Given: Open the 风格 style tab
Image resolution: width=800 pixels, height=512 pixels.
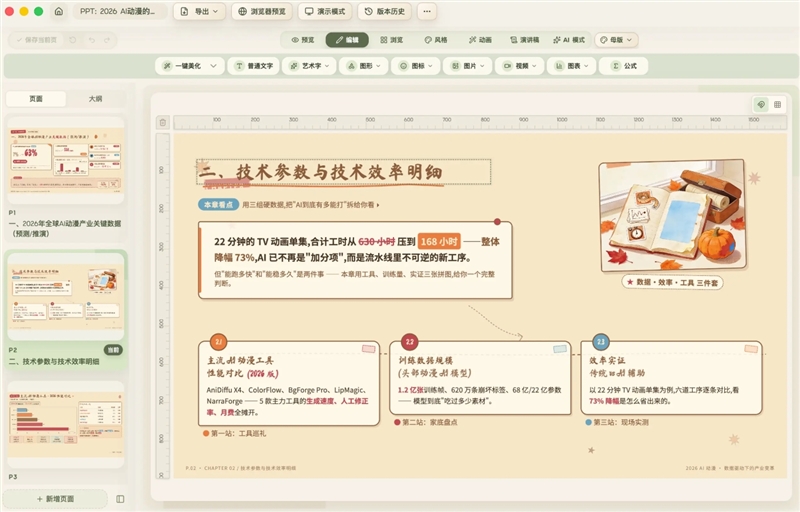Looking at the screenshot, I should click(x=436, y=40).
